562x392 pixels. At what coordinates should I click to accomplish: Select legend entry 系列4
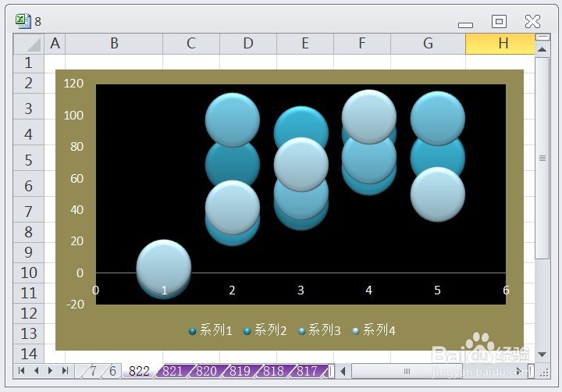tap(373, 330)
